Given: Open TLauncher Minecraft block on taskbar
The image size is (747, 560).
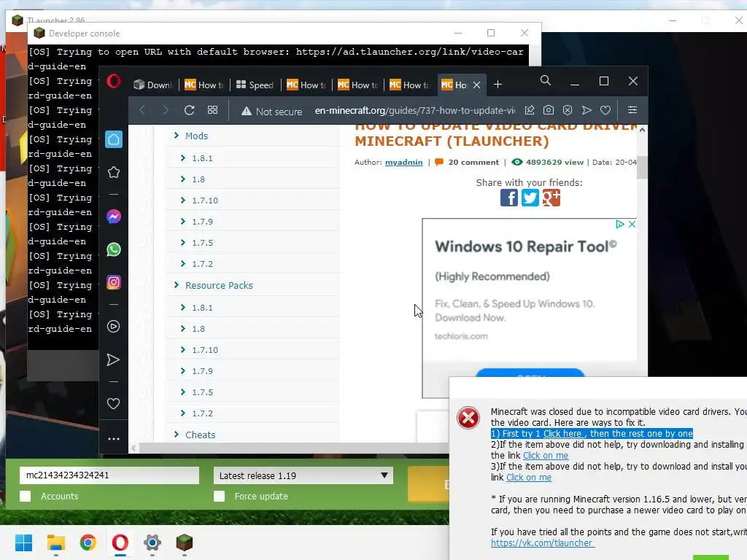Looking at the screenshot, I should [x=184, y=542].
